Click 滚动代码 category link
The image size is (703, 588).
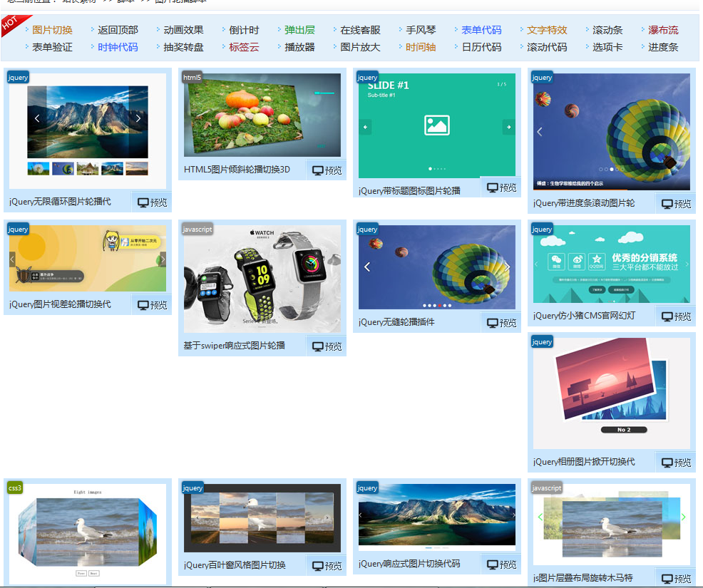click(x=547, y=47)
